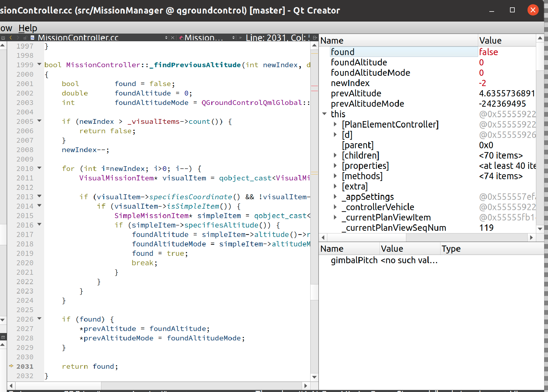This screenshot has height=392, width=548.
Task: Expand the [PlanElementController] node
Action: point(335,124)
